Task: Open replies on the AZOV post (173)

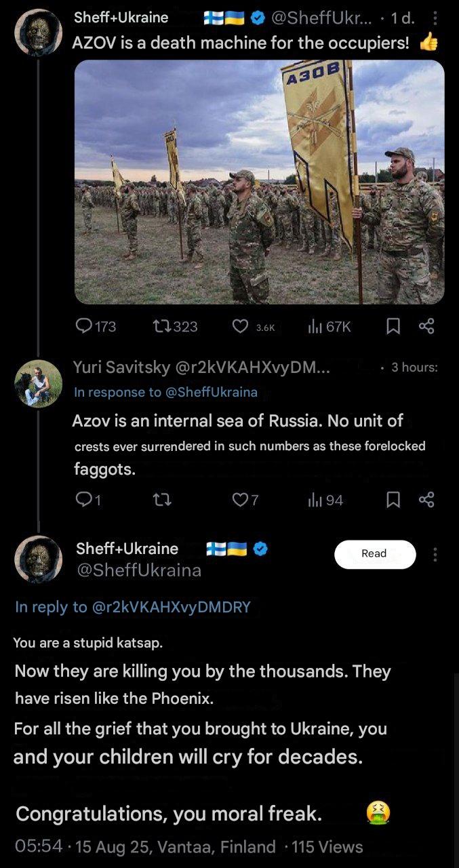Action: pos(95,327)
